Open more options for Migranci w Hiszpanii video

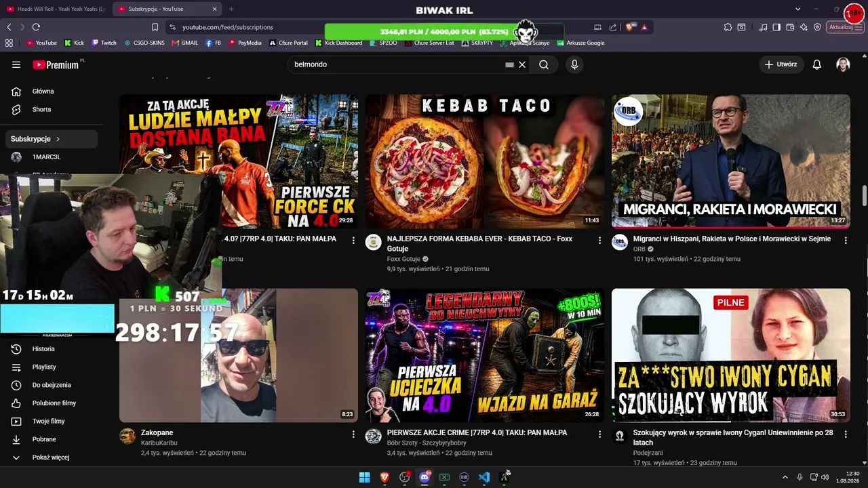coord(846,240)
